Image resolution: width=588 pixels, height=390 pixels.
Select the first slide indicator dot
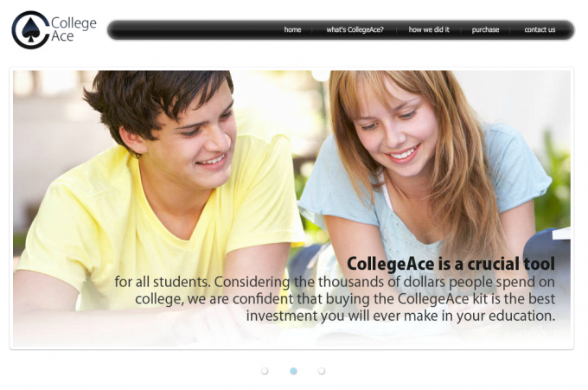point(265,371)
